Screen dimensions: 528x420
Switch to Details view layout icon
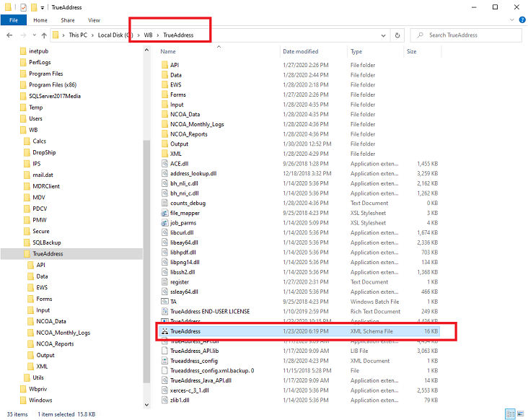point(511,414)
